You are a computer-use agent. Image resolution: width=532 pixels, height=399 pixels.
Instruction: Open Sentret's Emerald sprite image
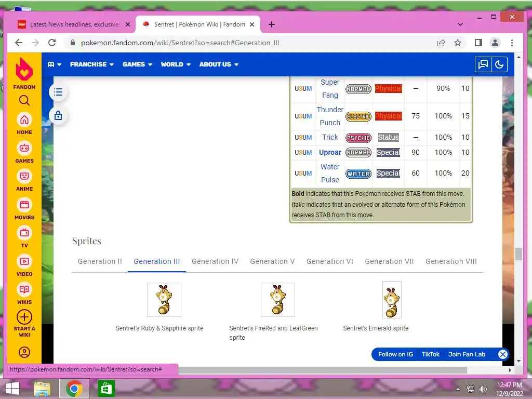[392, 300]
